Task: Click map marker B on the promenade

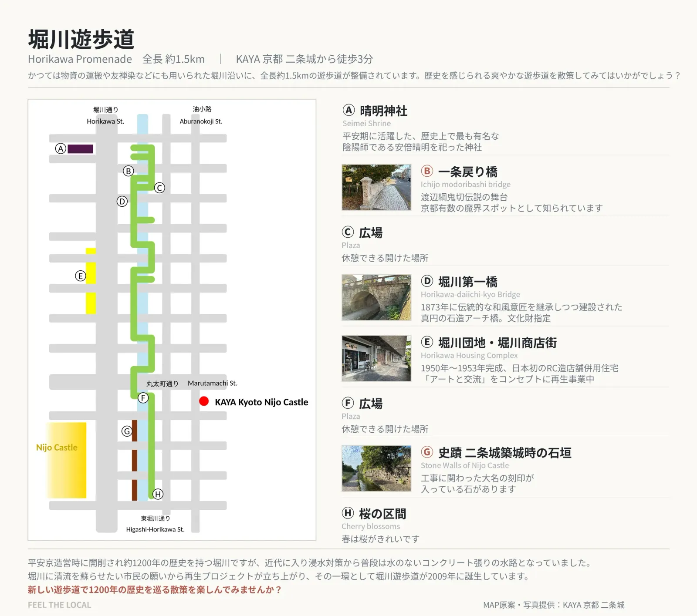Action: (128, 171)
